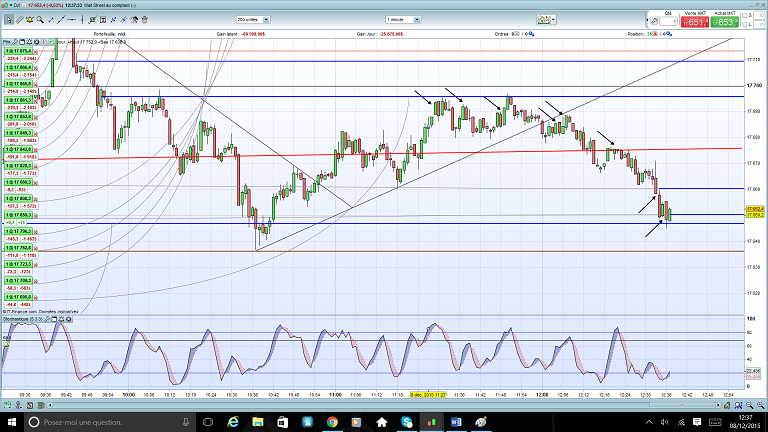Click the chart template thumbnail icon
Image resolution: width=768 pixels, height=432 pixels.
coord(543,20)
